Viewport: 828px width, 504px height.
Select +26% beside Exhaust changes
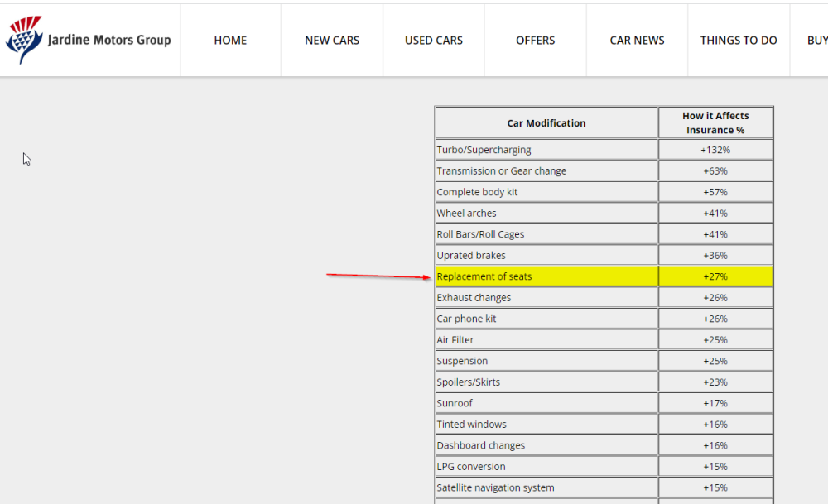[715, 298]
